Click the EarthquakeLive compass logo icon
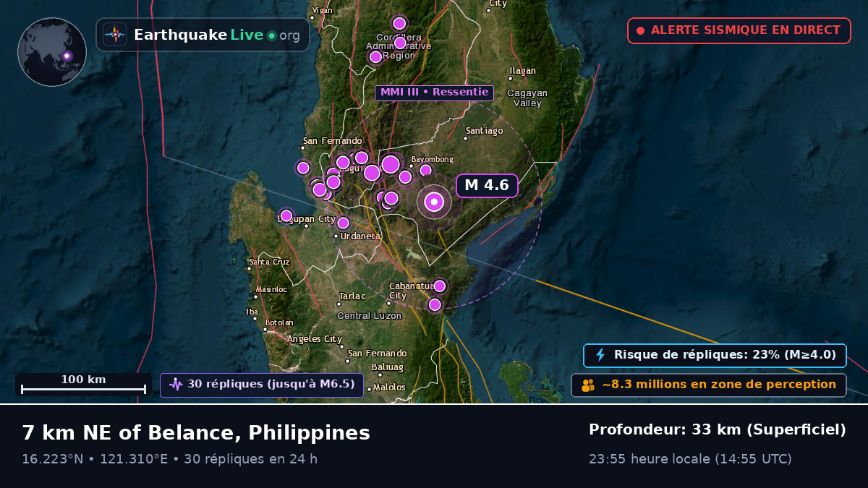The image size is (868, 488). click(x=114, y=35)
